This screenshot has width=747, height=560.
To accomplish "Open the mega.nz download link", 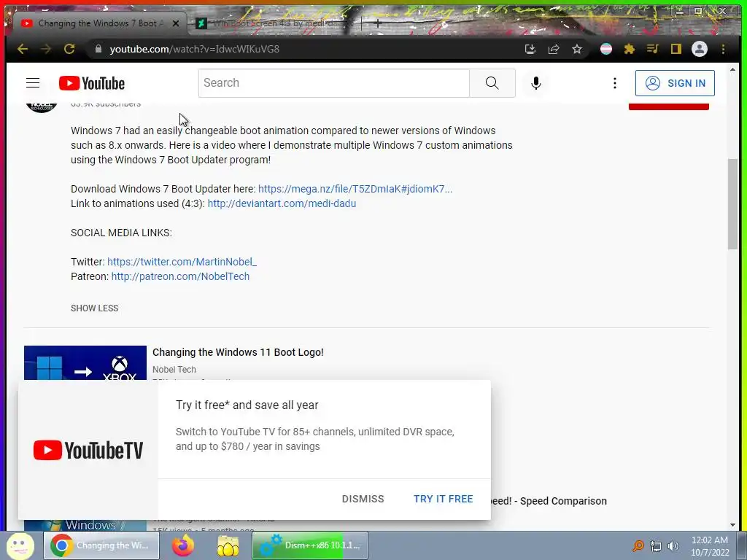I will [355, 189].
